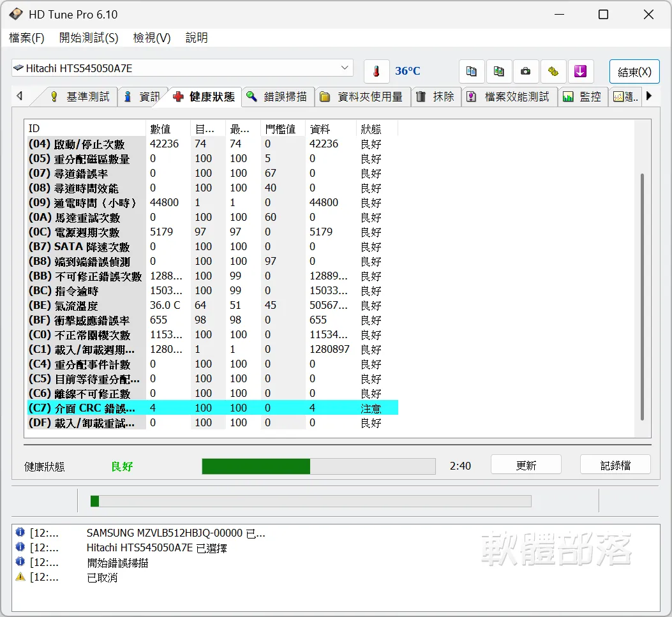Switch to the 基準測試 tab

tap(80, 97)
